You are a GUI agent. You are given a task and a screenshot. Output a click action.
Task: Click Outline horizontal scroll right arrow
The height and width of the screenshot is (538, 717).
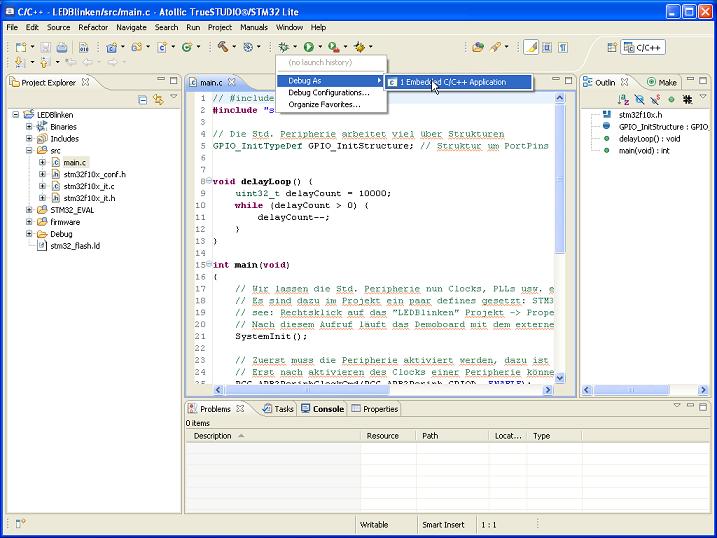pyautogui.click(x=703, y=390)
